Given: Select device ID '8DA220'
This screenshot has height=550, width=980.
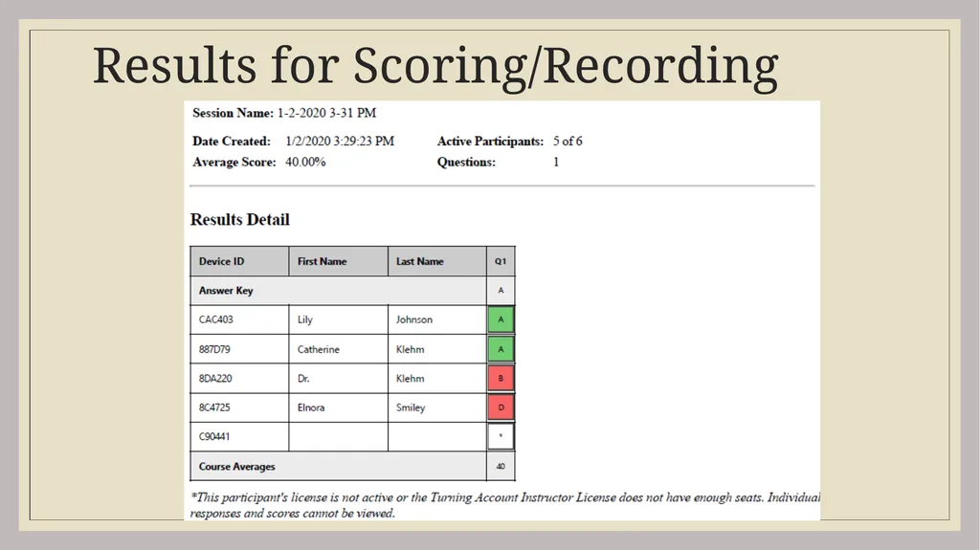Looking at the screenshot, I should click(x=215, y=378).
